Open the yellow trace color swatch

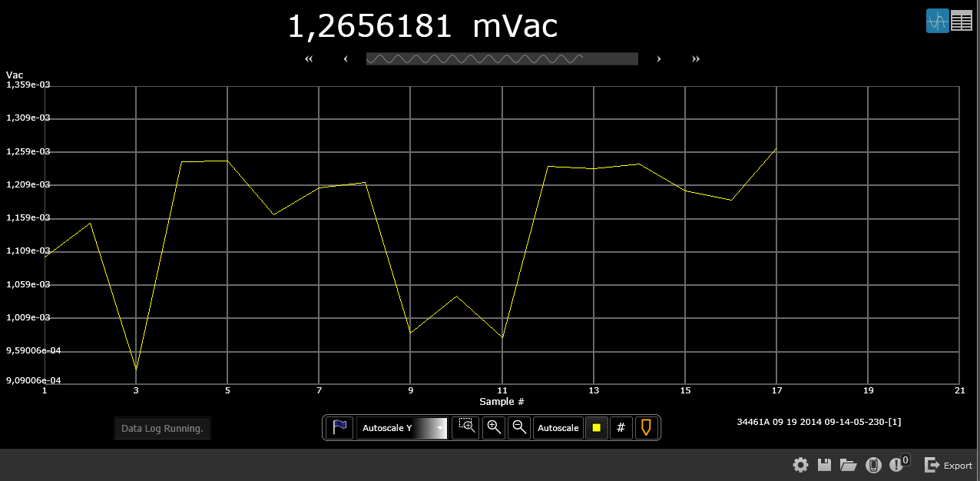tap(597, 427)
